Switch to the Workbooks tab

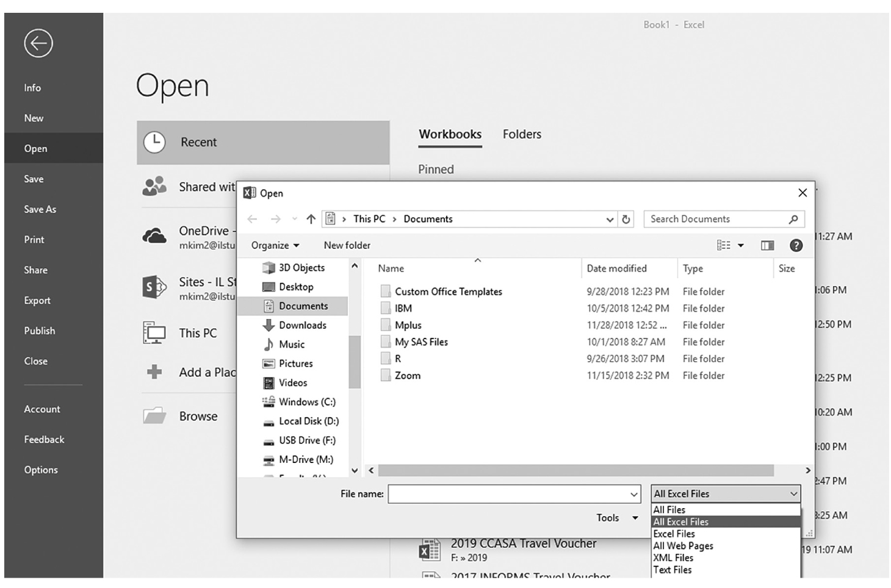(450, 134)
